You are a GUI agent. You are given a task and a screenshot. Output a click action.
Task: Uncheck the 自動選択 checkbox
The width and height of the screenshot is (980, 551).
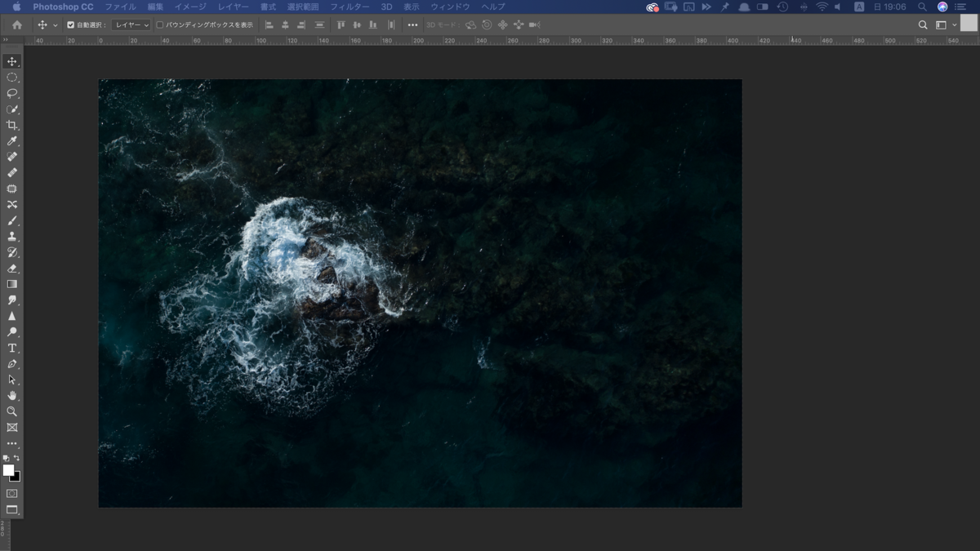pyautogui.click(x=70, y=25)
